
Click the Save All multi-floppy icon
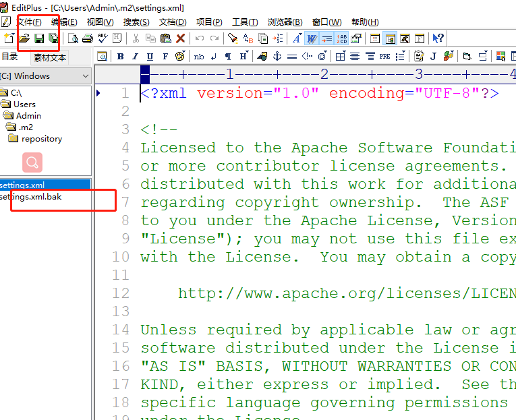click(53, 38)
